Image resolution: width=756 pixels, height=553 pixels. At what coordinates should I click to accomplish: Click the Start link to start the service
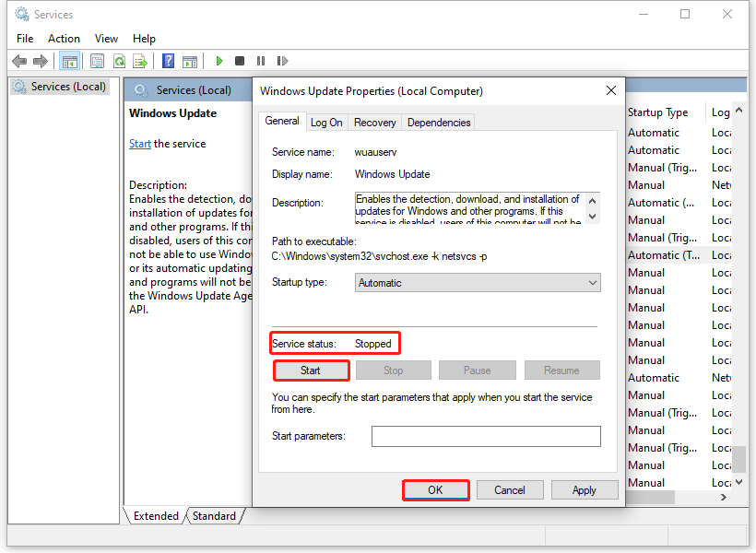coord(140,144)
